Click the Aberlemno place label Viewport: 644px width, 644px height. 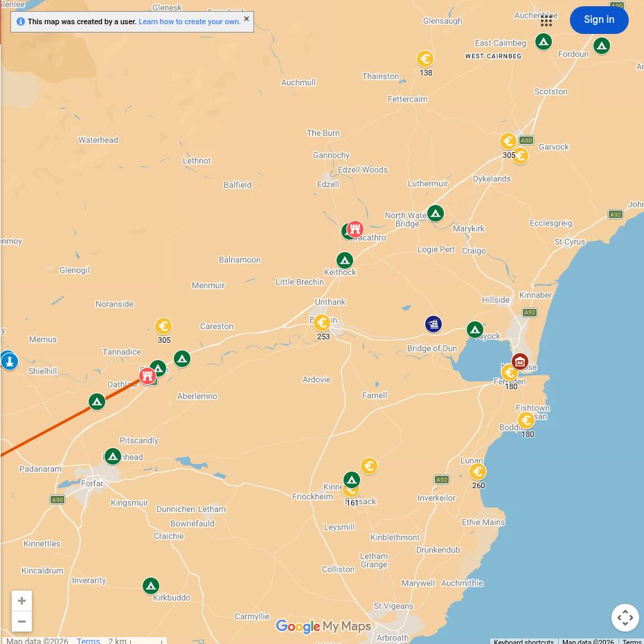point(197,396)
